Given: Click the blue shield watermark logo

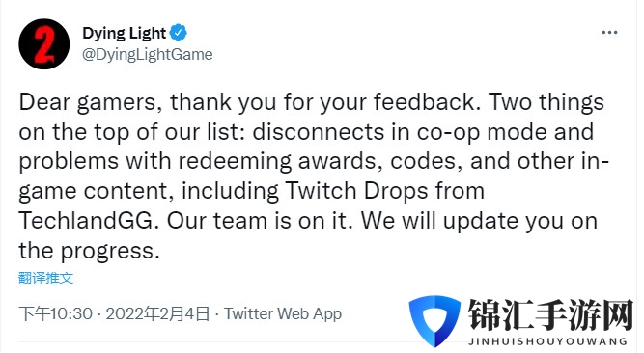Looking at the screenshot, I should tap(434, 320).
